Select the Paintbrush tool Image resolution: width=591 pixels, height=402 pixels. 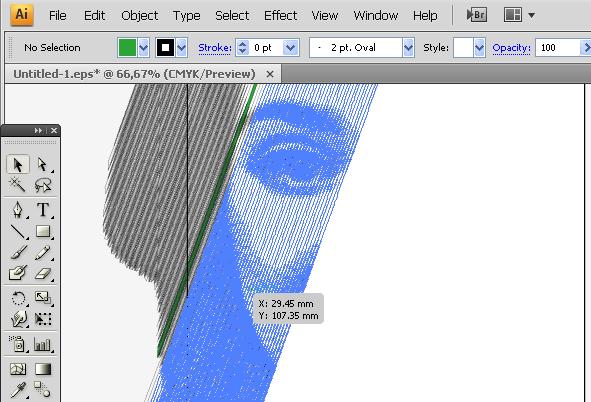[x=17, y=252]
